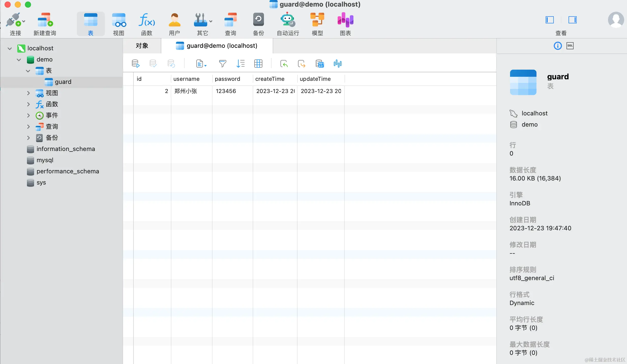Click the sort icon in table toolbar
The image size is (627, 364).
coord(240,64)
